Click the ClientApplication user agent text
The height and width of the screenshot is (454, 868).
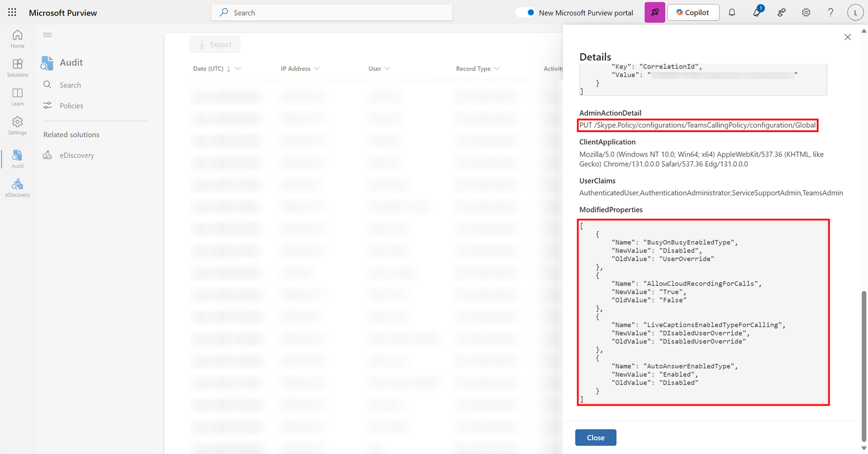pyautogui.click(x=701, y=159)
